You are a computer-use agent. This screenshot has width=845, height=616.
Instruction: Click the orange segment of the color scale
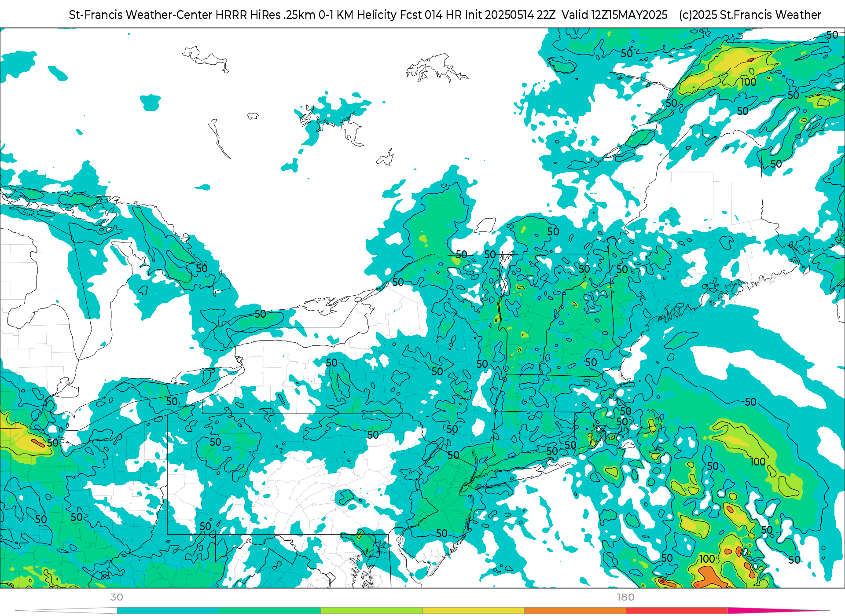575,611
